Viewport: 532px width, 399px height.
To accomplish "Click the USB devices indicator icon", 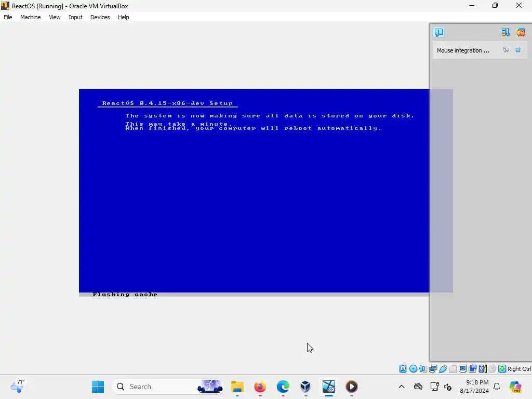I will click(443, 368).
